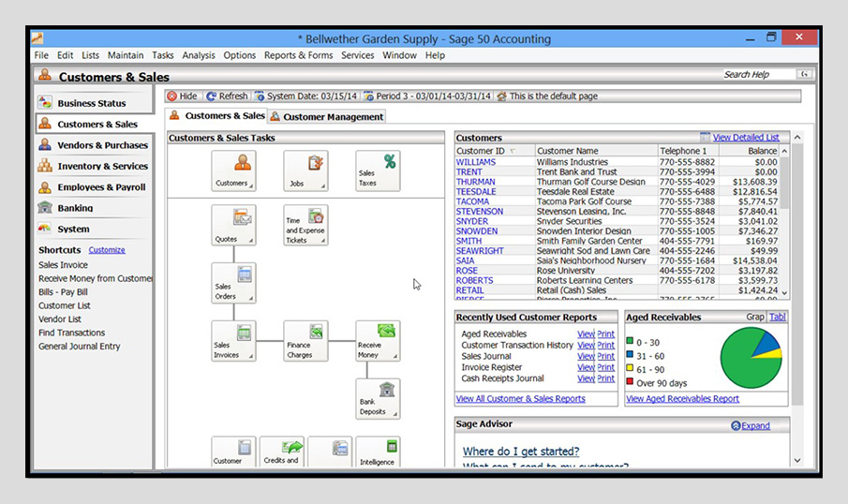Open the General Journal Entry shortcut
The height and width of the screenshot is (504, 848).
pos(79,346)
